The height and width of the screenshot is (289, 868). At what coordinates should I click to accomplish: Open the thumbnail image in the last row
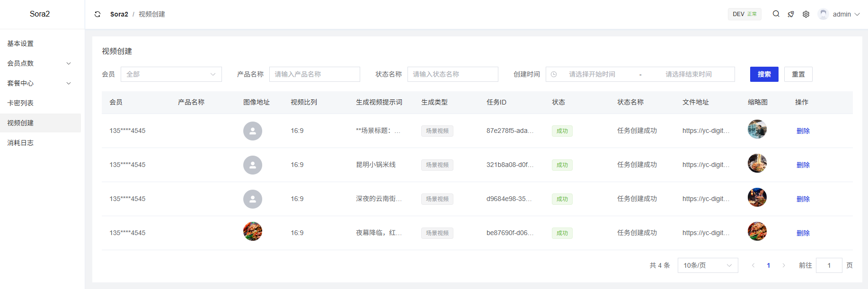pos(757,231)
